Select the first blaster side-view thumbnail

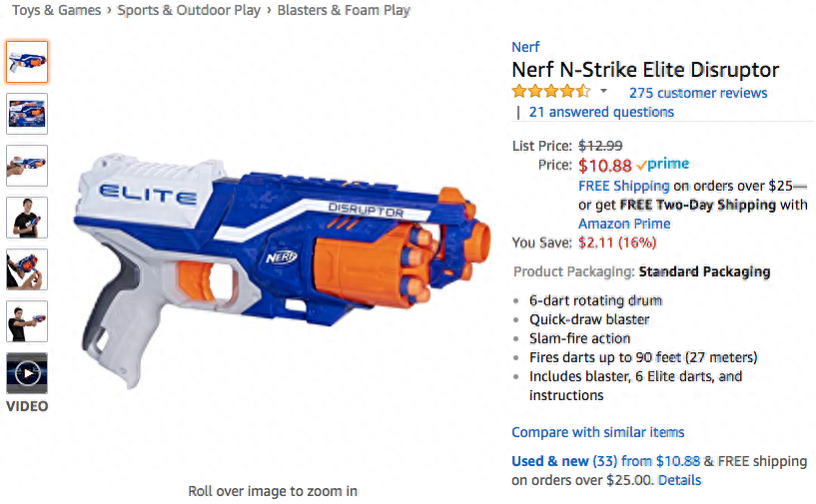(x=27, y=62)
